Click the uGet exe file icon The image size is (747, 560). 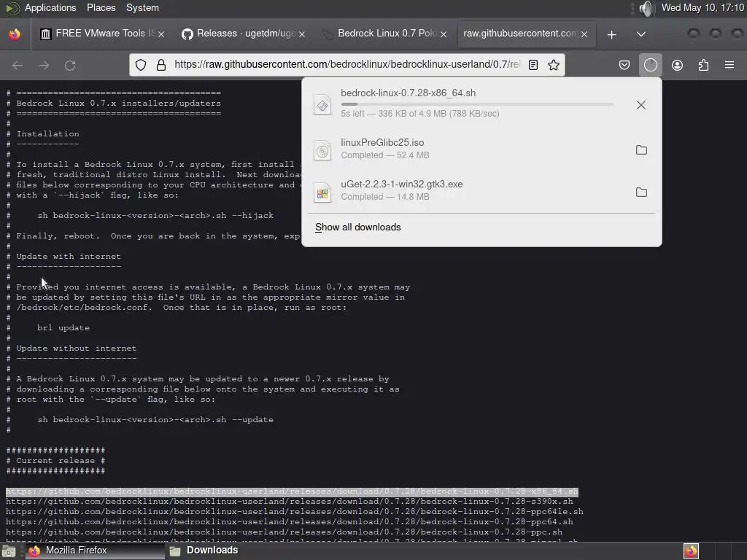point(322,192)
